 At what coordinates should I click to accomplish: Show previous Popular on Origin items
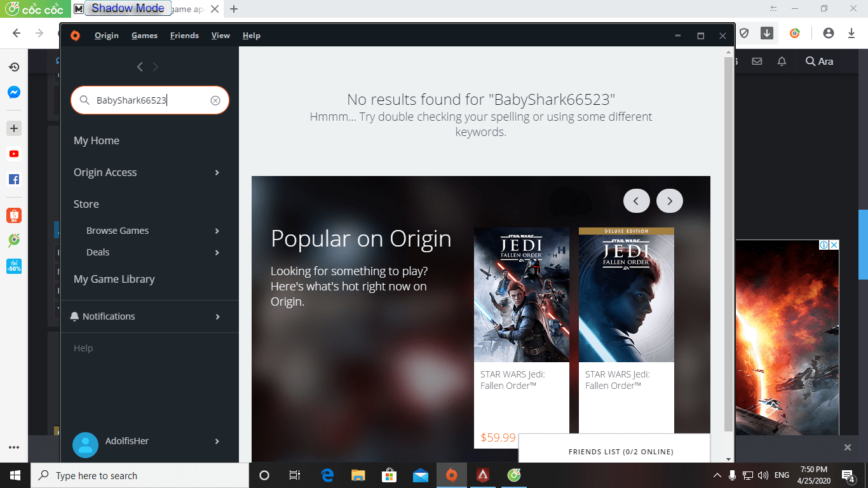click(x=637, y=201)
